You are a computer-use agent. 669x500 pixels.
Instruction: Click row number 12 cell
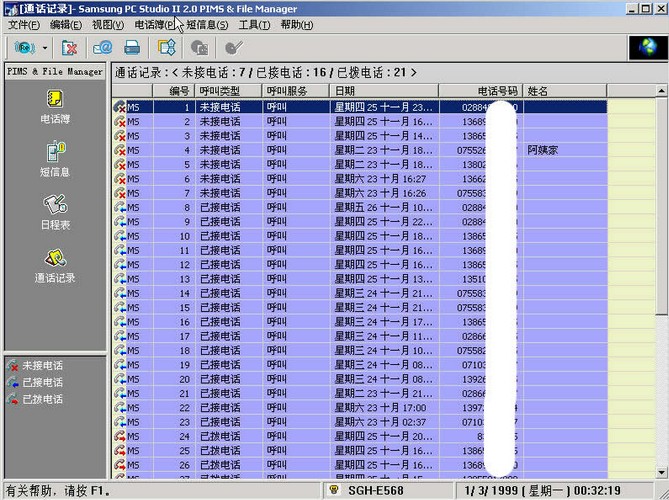coord(174,265)
